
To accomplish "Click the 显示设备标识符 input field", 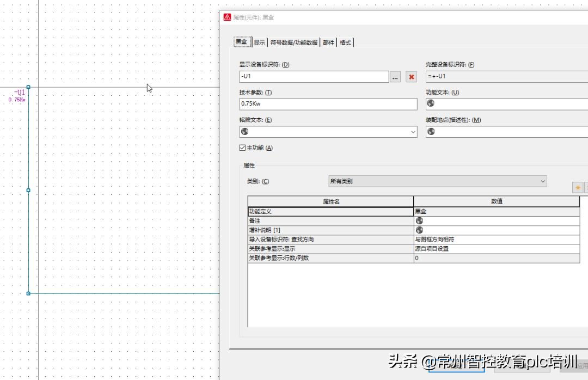I will click(x=314, y=77).
